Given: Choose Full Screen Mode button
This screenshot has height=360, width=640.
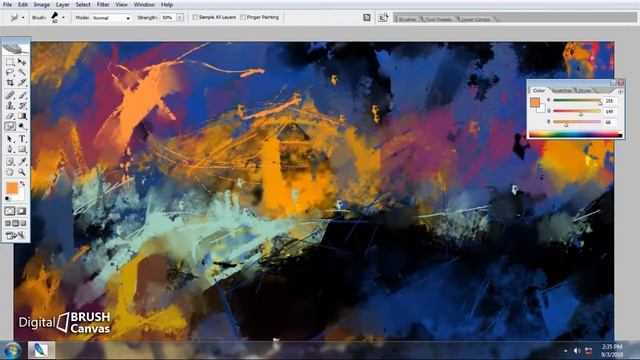Looking at the screenshot, I should tap(23, 223).
